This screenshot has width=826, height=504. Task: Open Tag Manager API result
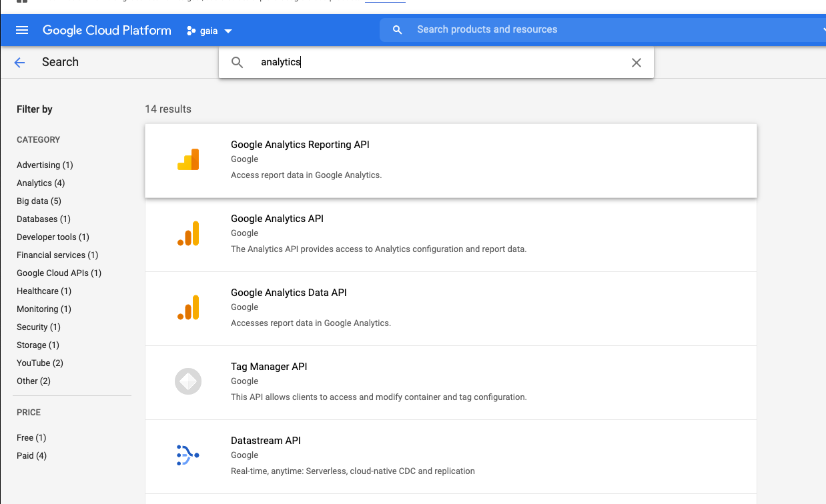click(451, 383)
